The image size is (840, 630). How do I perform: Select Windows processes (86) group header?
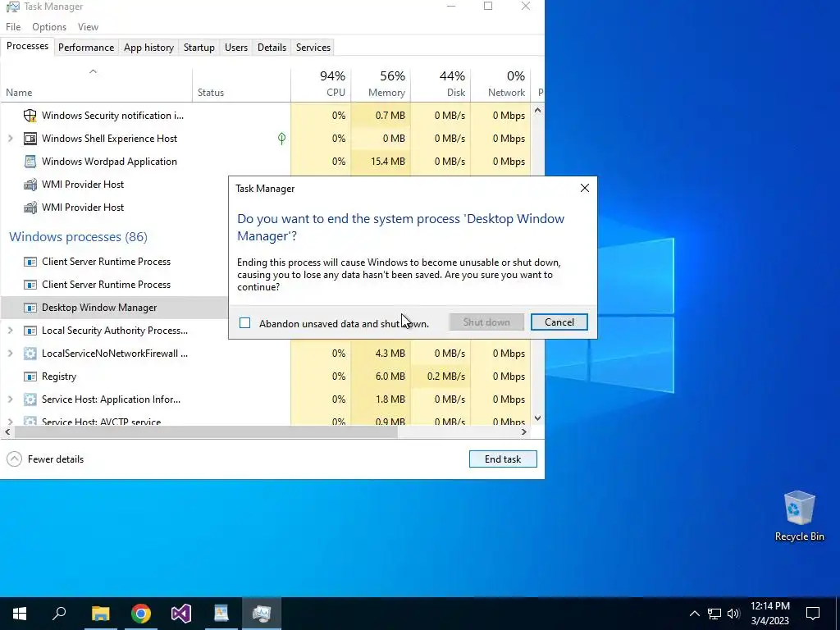click(78, 237)
